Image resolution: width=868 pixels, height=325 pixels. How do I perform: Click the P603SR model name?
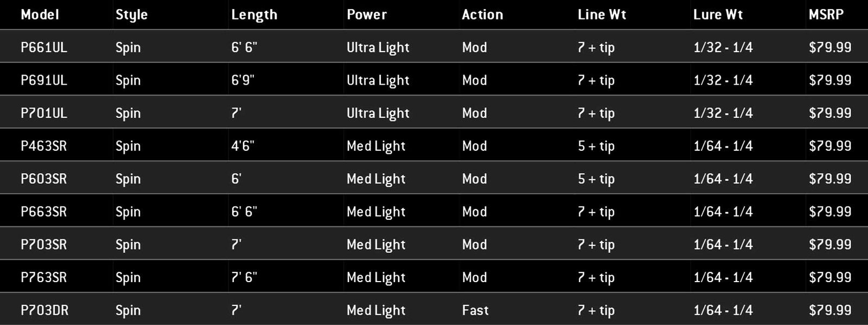(44, 179)
